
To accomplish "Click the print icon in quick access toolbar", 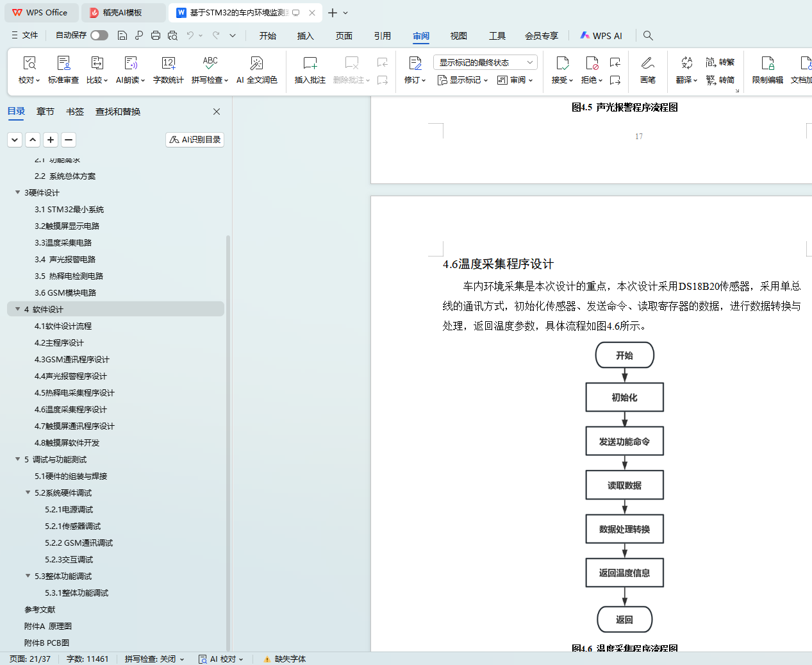I will (156, 36).
